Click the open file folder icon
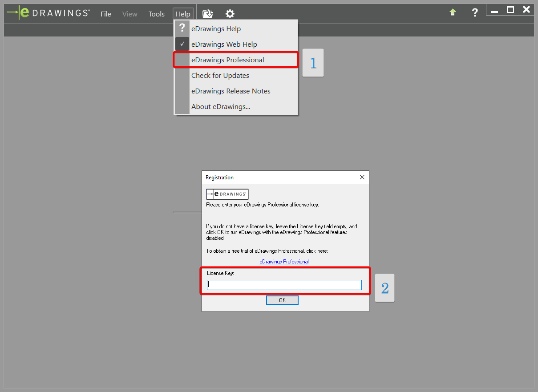Screen dimensions: 538x392 click(x=208, y=14)
